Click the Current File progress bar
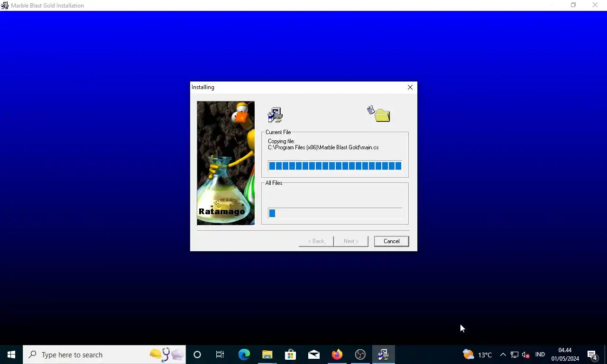This screenshot has width=607, height=364. [x=335, y=166]
